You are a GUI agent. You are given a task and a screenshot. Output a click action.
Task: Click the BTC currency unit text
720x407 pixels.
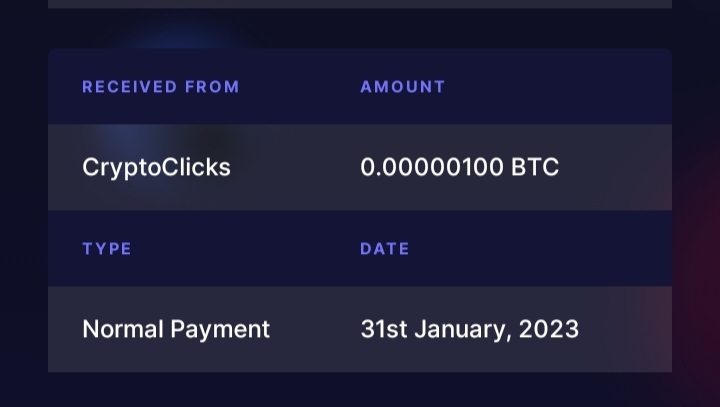tap(535, 167)
